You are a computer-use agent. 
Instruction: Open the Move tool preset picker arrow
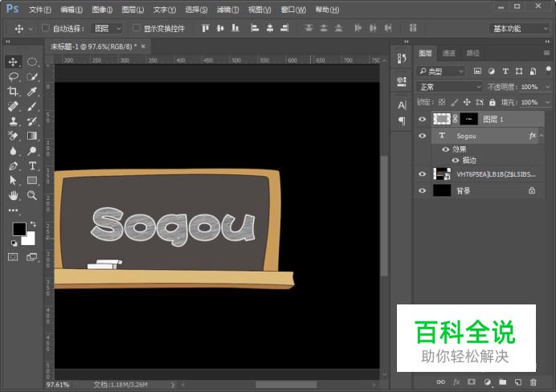coord(31,28)
